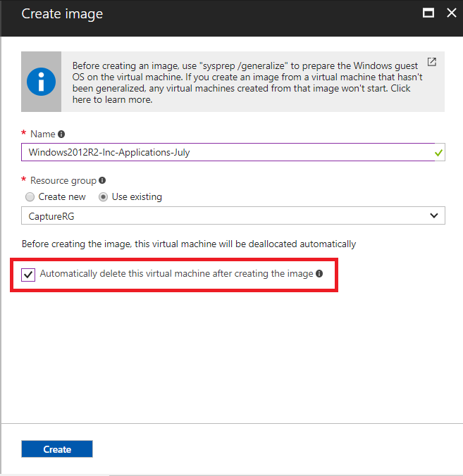Click the Create button
The width and height of the screenshot is (463, 476).
coord(57,449)
